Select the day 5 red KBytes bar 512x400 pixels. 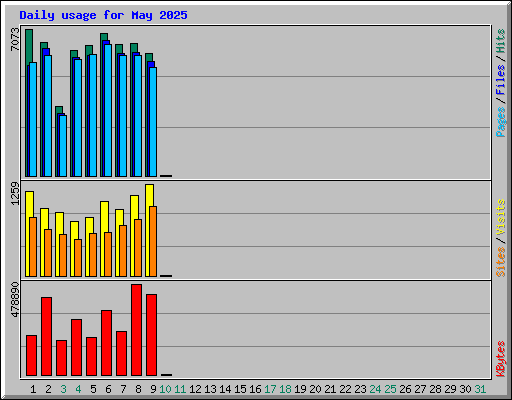(91, 356)
